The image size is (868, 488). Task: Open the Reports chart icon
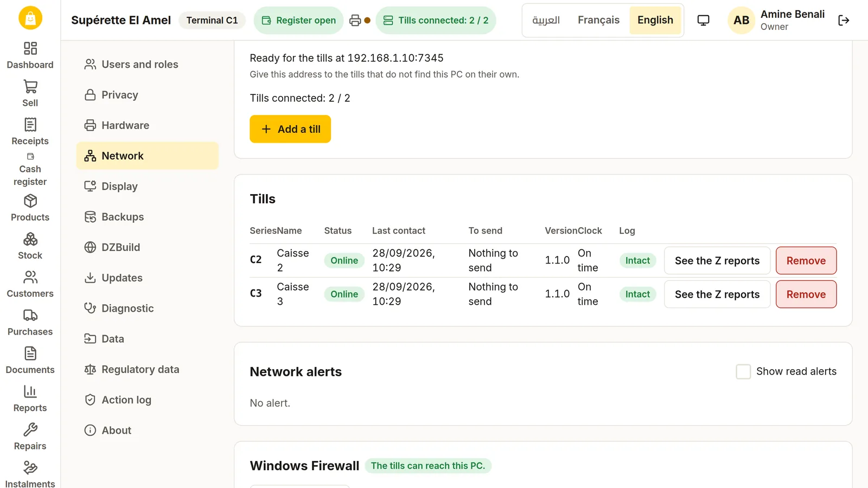coord(30,391)
